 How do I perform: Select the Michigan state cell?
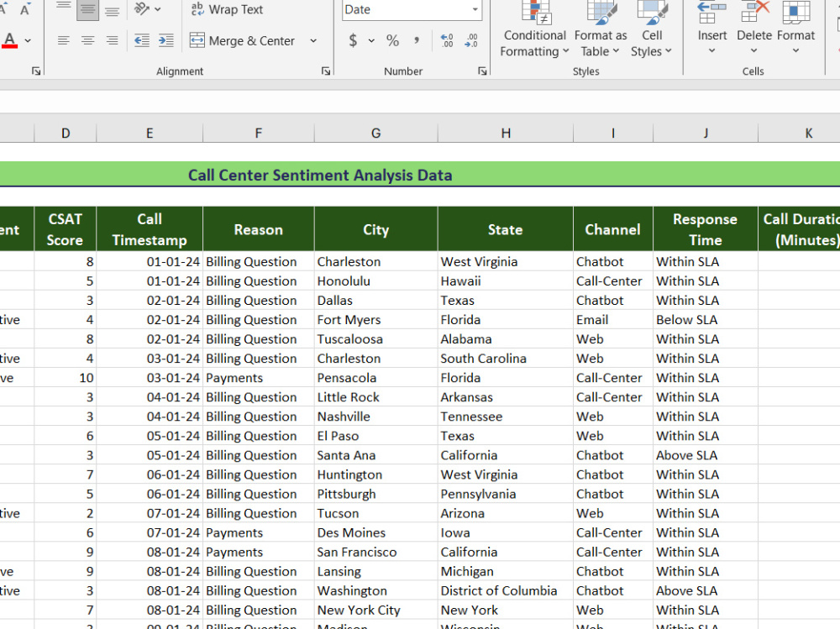coord(505,571)
